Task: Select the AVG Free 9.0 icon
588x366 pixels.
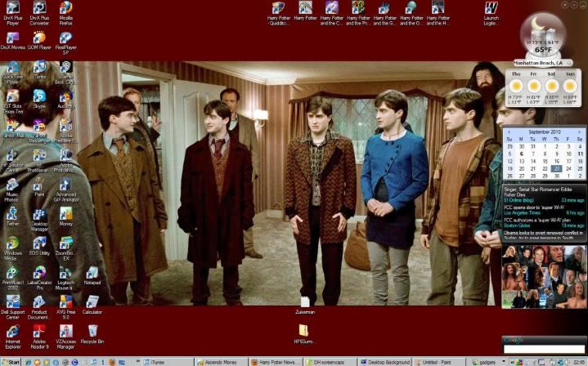Action: pyautogui.click(x=66, y=308)
